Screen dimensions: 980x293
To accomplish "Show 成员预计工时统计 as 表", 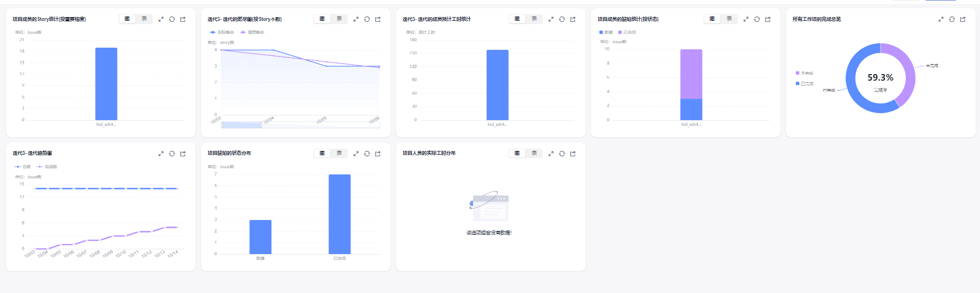I will (x=534, y=19).
